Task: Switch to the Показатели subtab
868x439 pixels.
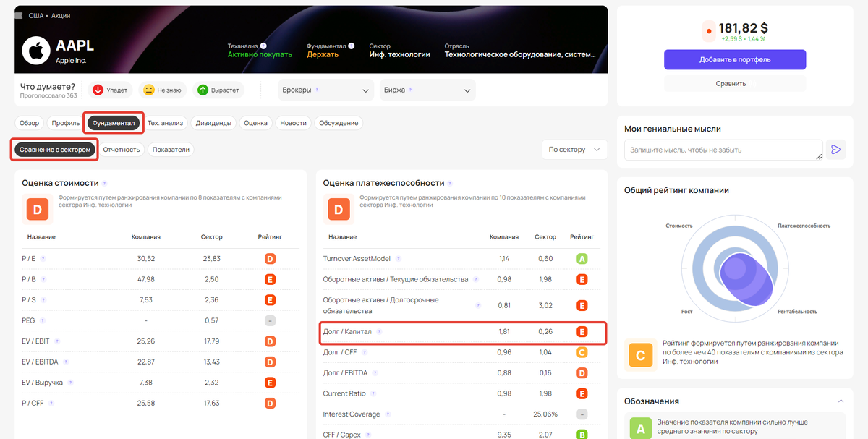Action: (171, 150)
